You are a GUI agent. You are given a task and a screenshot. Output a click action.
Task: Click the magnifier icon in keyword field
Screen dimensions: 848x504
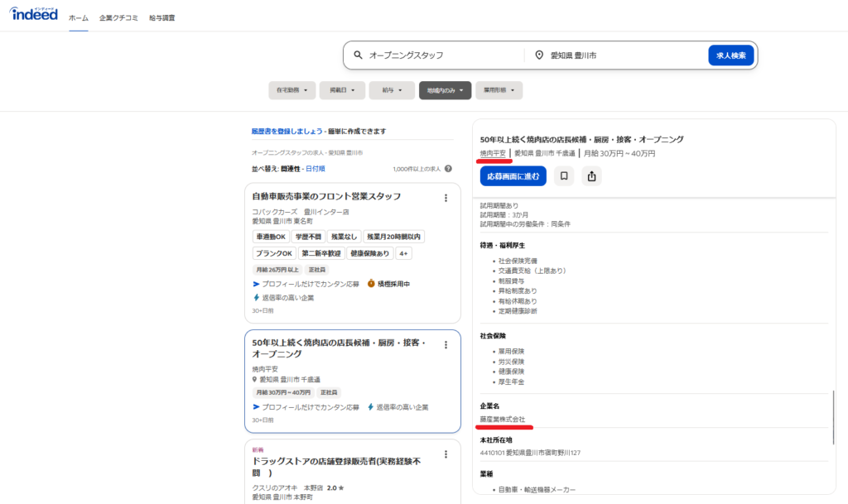(x=358, y=55)
